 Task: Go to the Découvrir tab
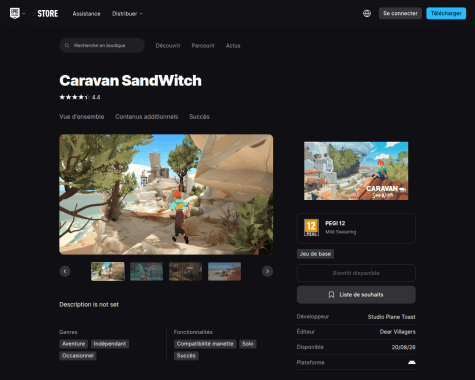168,46
